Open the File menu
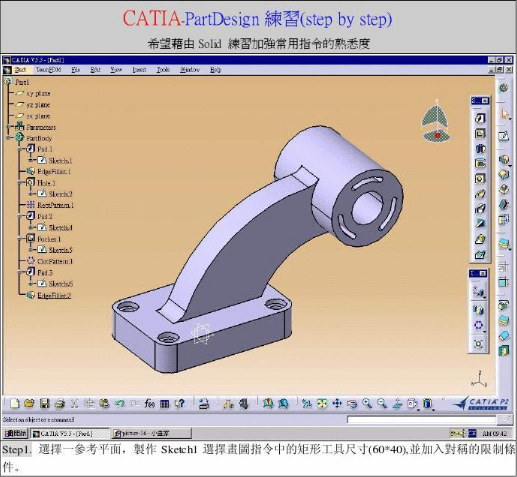Viewport: 517px width, 477px height. [x=76, y=70]
